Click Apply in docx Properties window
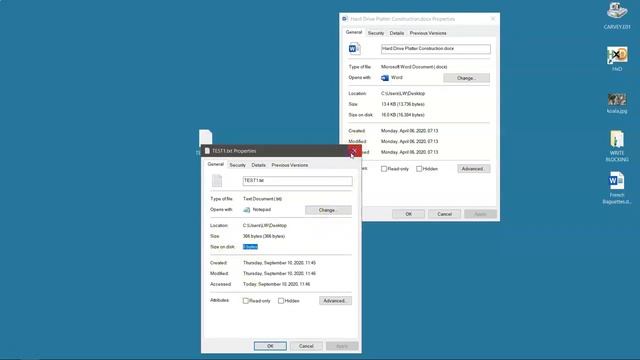This screenshot has height=360, width=640. pyautogui.click(x=480, y=214)
